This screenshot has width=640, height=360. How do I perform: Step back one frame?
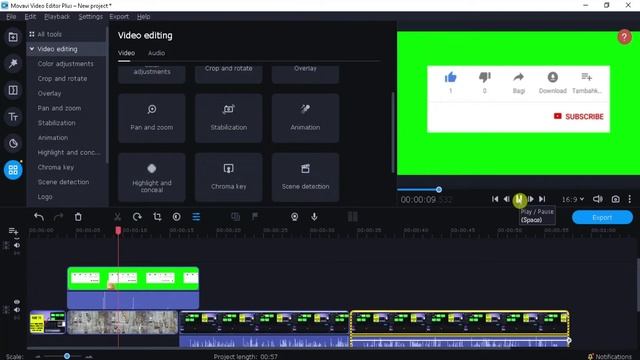tap(507, 199)
